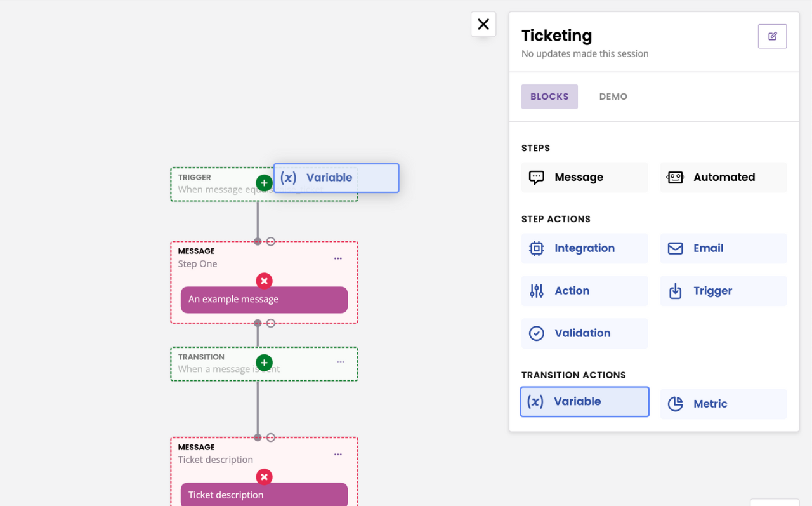
Task: Select the Metric transition action
Action: point(723,404)
